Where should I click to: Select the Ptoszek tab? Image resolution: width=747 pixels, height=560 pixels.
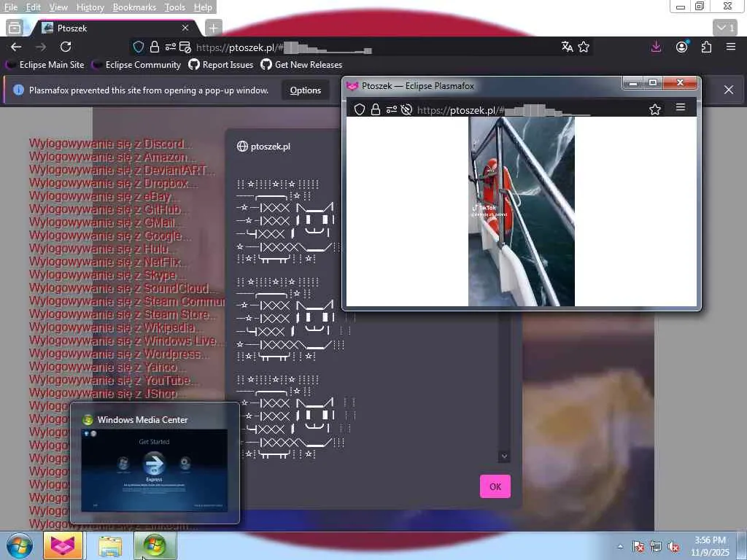point(115,28)
